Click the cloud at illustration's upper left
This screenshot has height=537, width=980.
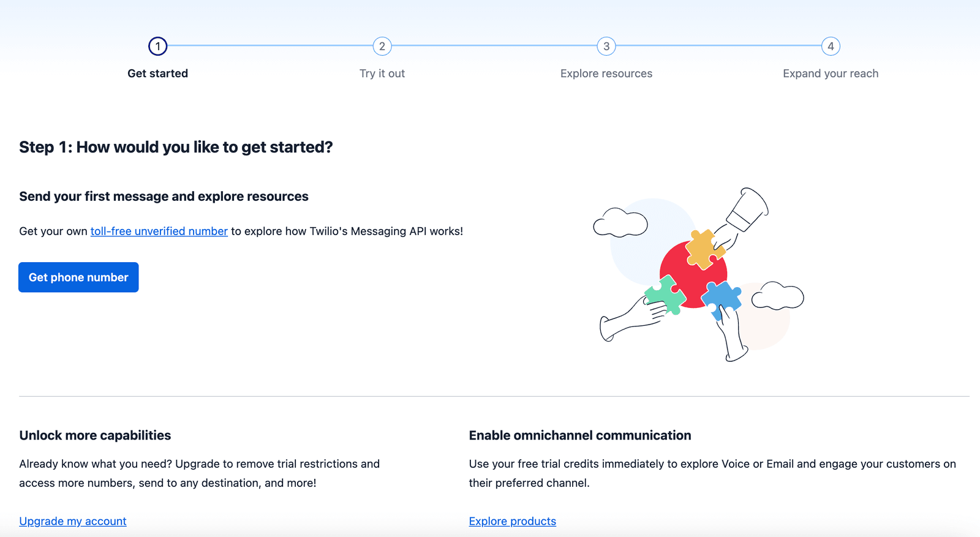(620, 223)
